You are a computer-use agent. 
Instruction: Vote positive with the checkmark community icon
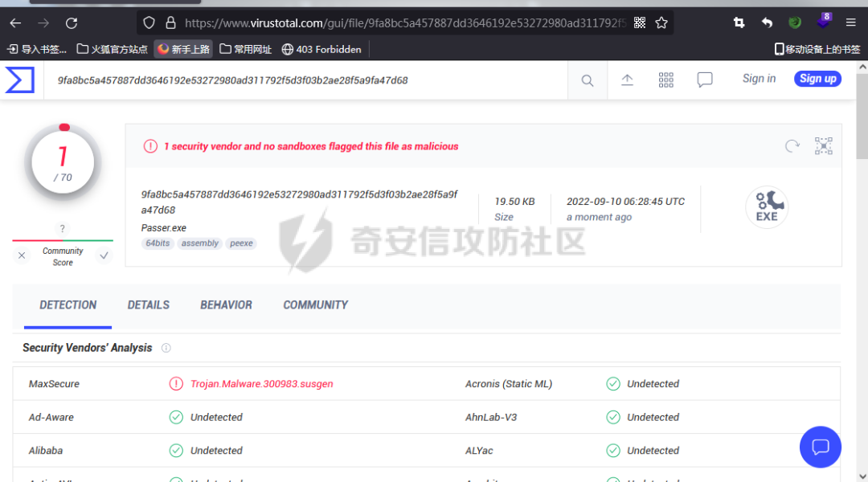pos(104,255)
